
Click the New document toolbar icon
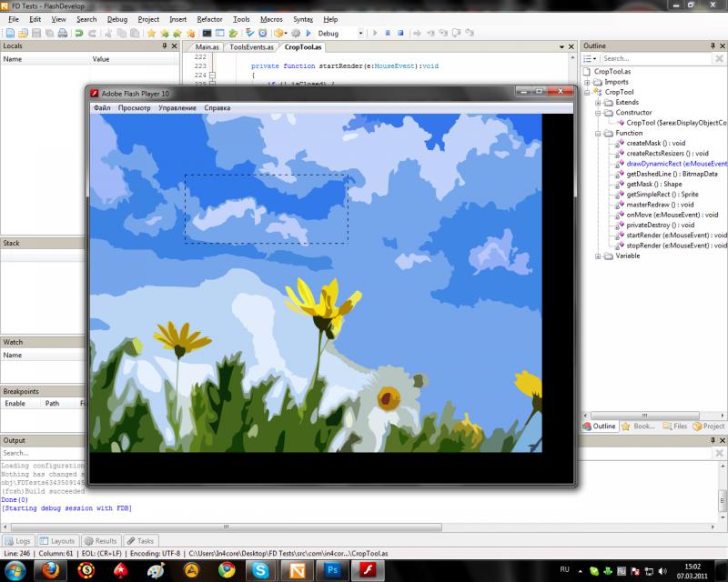(10, 33)
